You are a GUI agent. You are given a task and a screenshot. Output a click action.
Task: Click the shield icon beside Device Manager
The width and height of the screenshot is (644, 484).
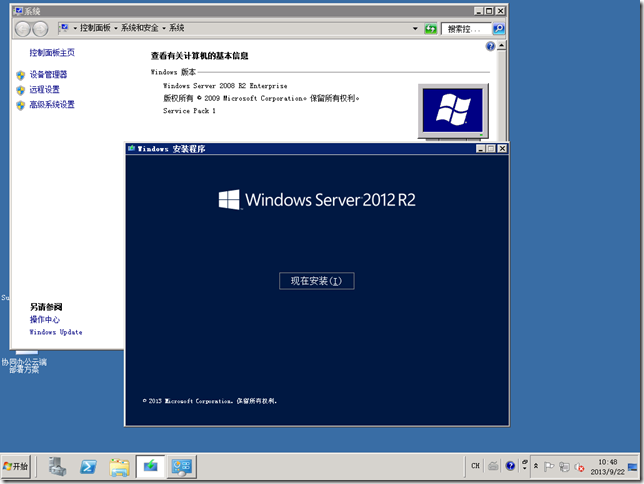21,75
